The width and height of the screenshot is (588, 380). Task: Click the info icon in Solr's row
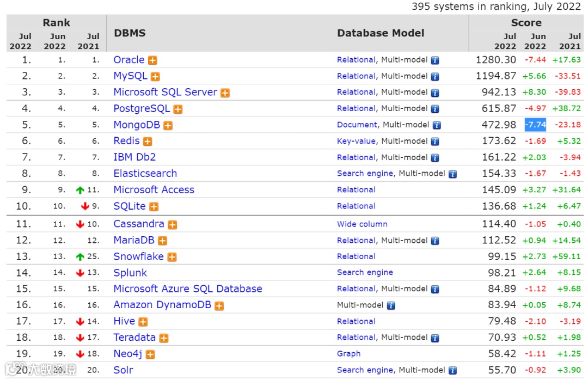[x=452, y=371]
